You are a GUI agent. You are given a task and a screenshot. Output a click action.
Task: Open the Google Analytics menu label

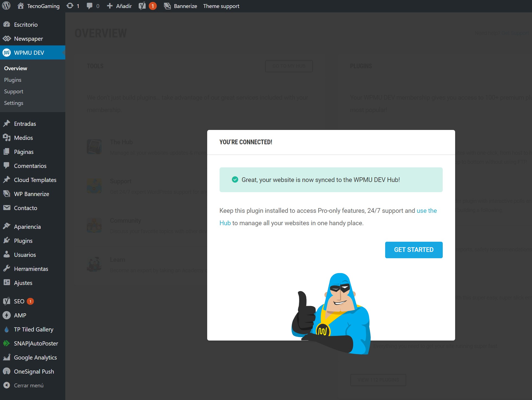point(35,357)
